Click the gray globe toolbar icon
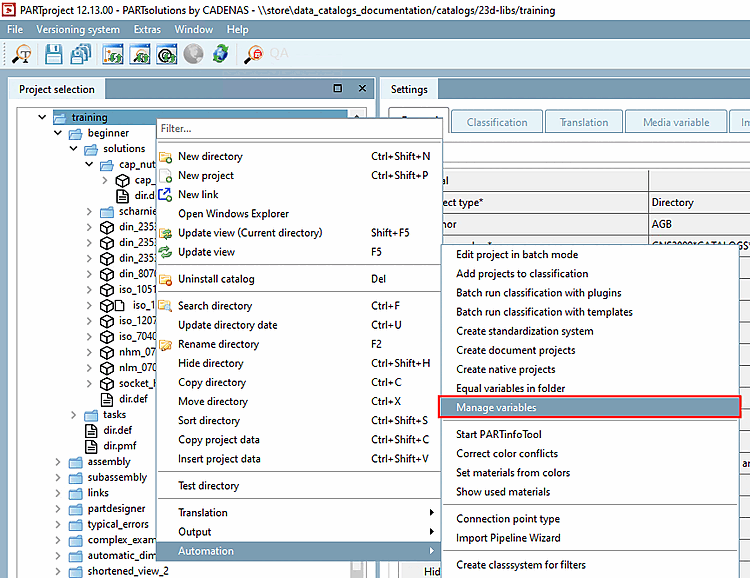Image resolution: width=750 pixels, height=578 pixels. tap(193, 54)
